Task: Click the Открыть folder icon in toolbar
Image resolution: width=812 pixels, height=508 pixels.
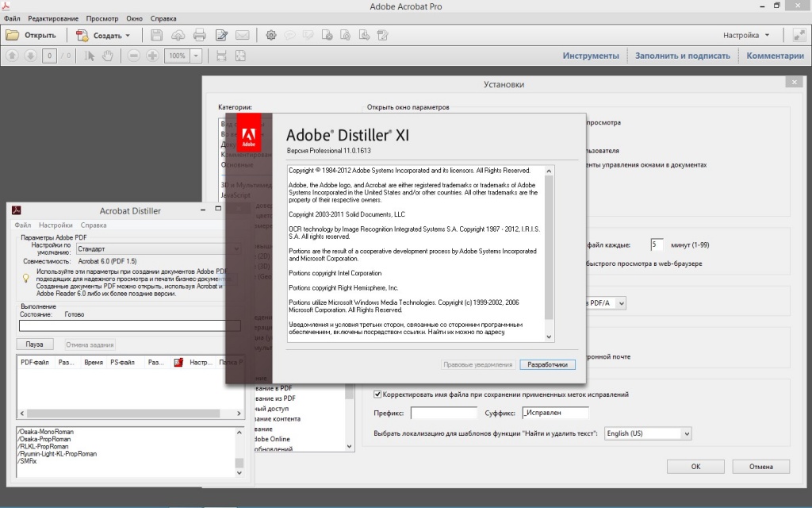Action: point(13,35)
